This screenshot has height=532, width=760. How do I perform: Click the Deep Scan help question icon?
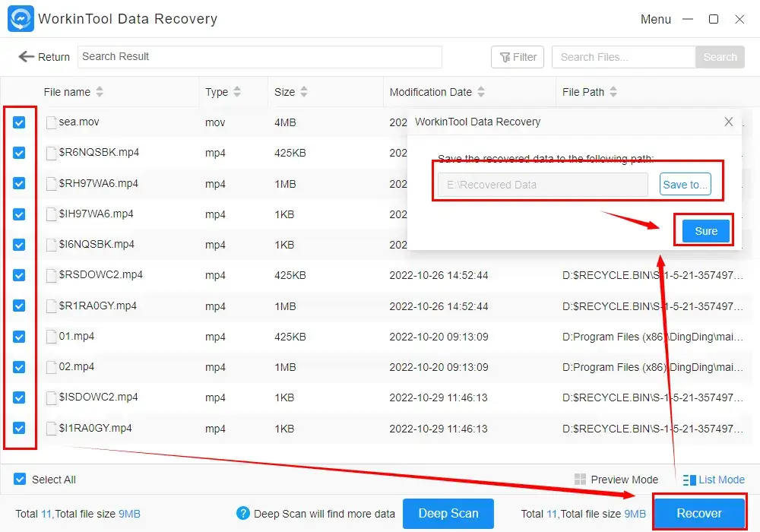pos(243,513)
